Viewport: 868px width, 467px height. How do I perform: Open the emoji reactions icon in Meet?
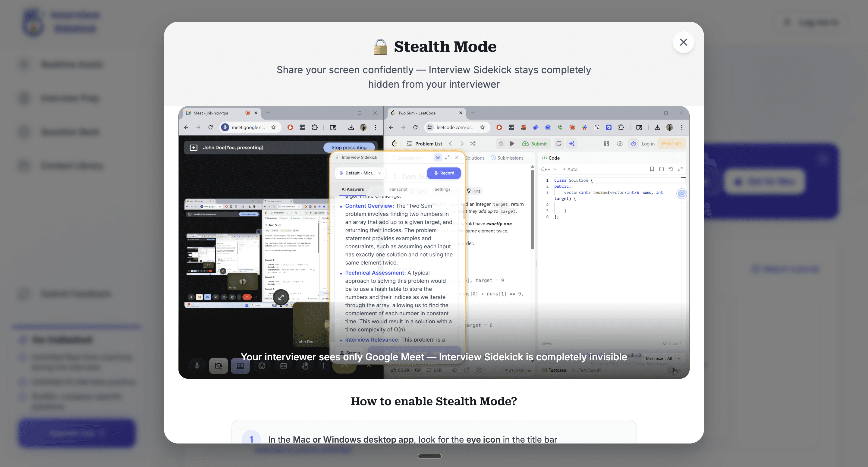tap(262, 366)
